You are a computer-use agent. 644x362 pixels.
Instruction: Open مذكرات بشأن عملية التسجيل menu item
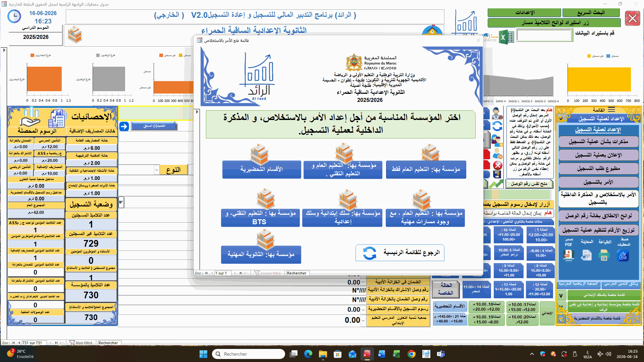pos(598,141)
